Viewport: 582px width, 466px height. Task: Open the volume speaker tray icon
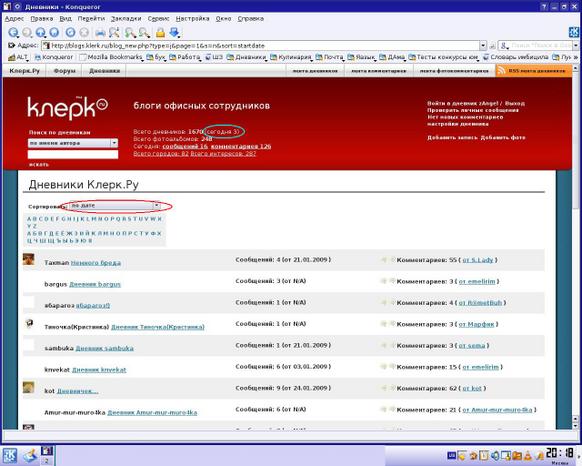[495, 455]
